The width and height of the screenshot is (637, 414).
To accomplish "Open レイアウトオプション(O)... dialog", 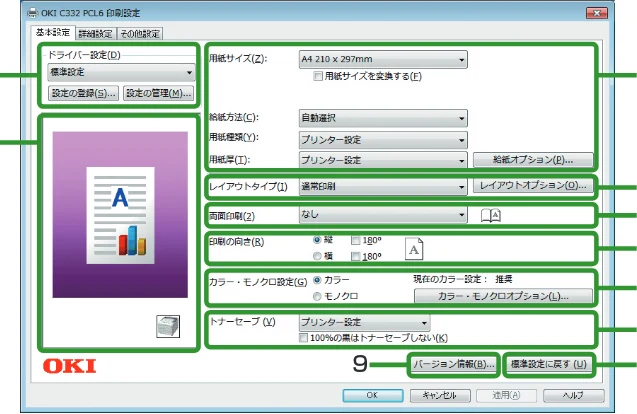I will pos(533,186).
